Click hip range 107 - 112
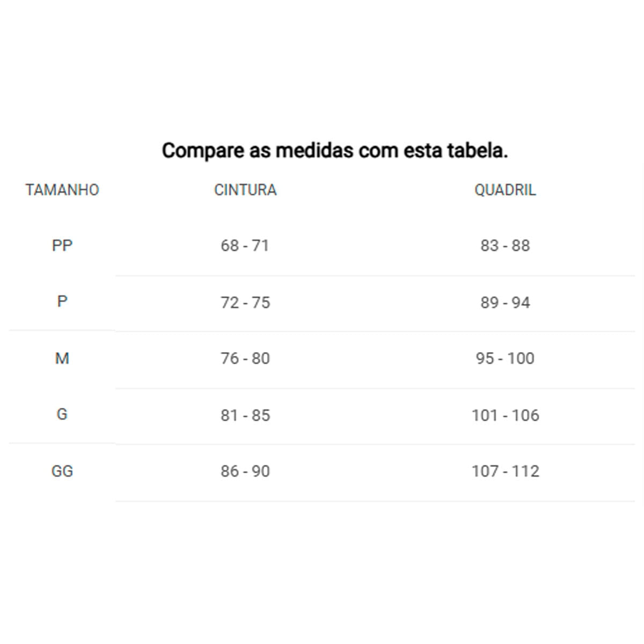The height and width of the screenshot is (644, 644). 505,471
